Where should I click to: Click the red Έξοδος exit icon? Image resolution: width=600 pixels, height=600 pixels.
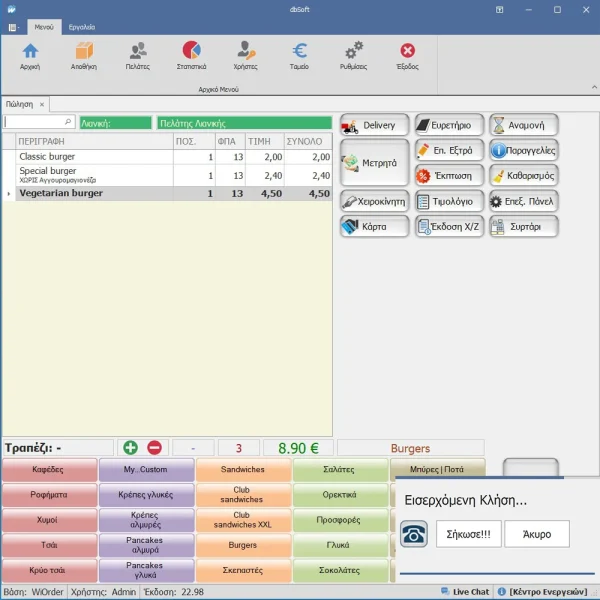pos(407,52)
